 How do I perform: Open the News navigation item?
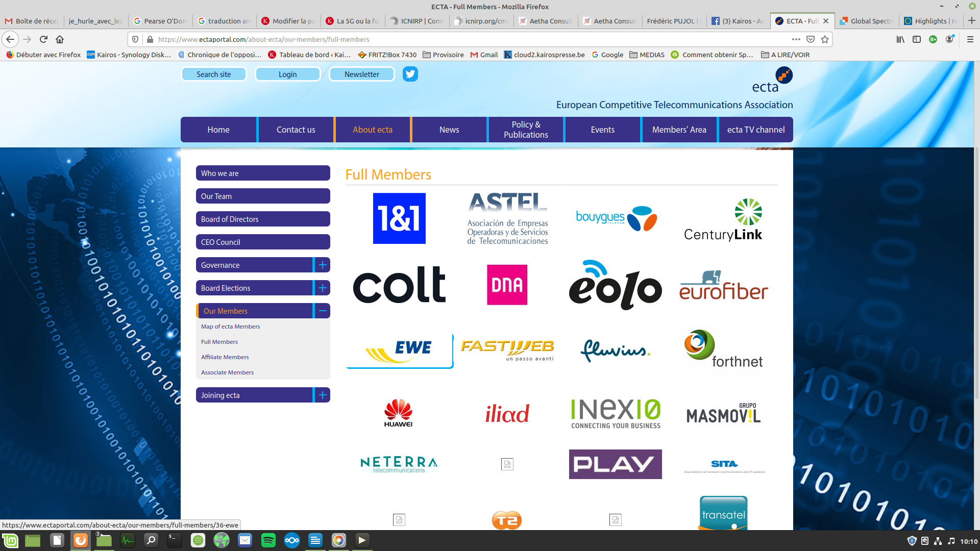tap(449, 130)
